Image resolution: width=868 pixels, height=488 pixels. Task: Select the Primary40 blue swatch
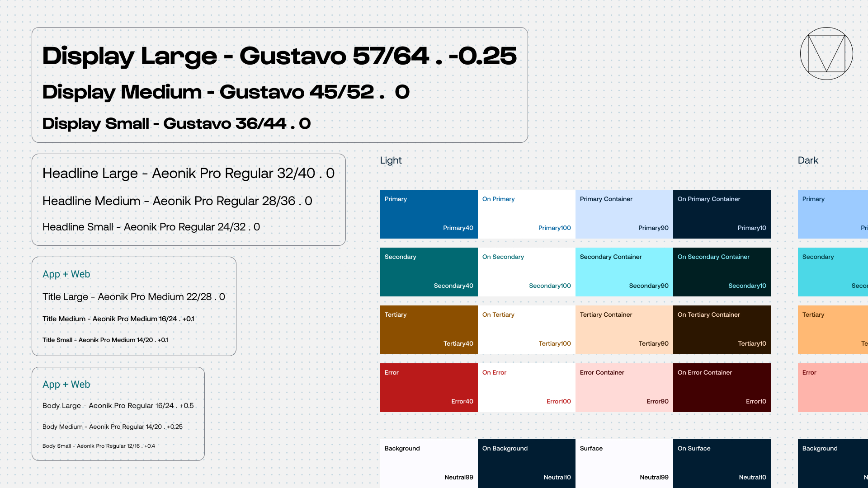(x=429, y=214)
